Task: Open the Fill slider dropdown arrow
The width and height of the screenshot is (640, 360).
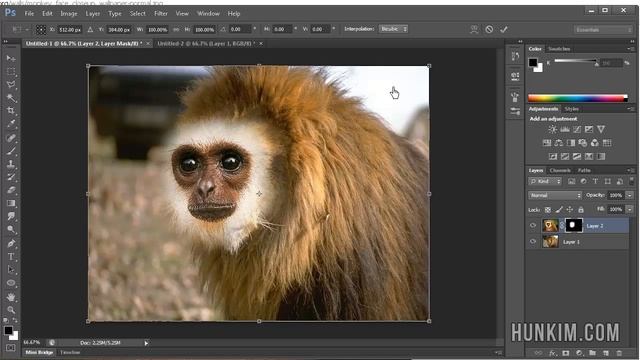Action: pos(630,210)
